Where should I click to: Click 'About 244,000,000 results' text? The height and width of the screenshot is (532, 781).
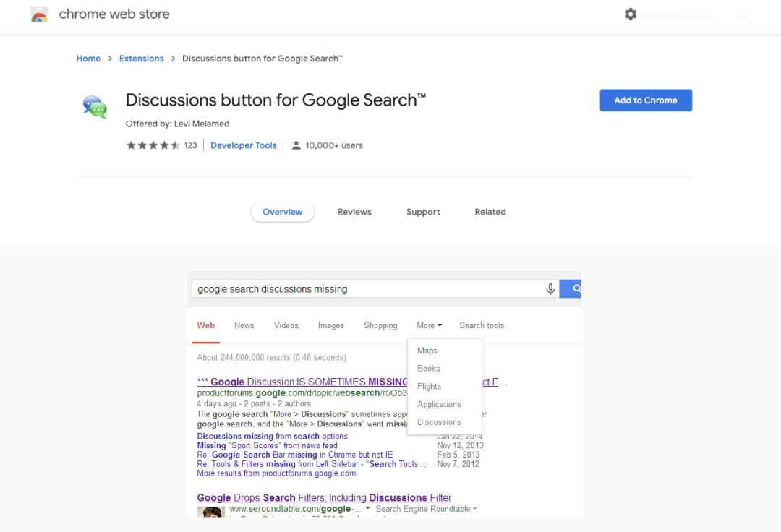271,358
